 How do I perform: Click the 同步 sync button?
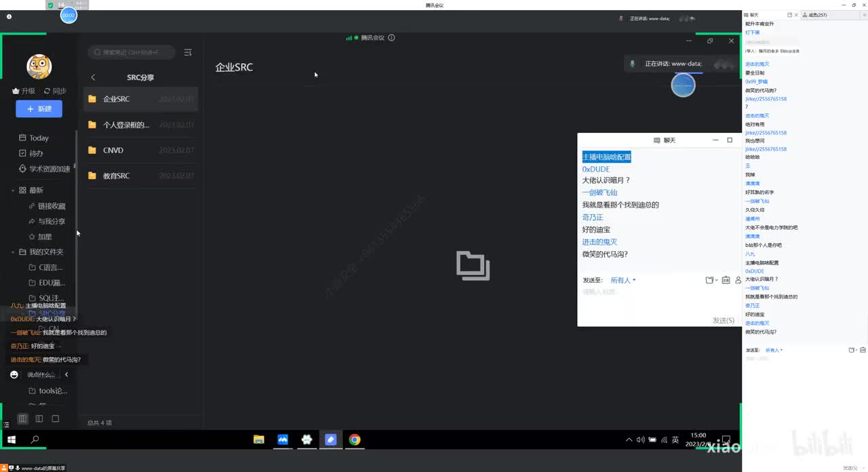pos(55,91)
